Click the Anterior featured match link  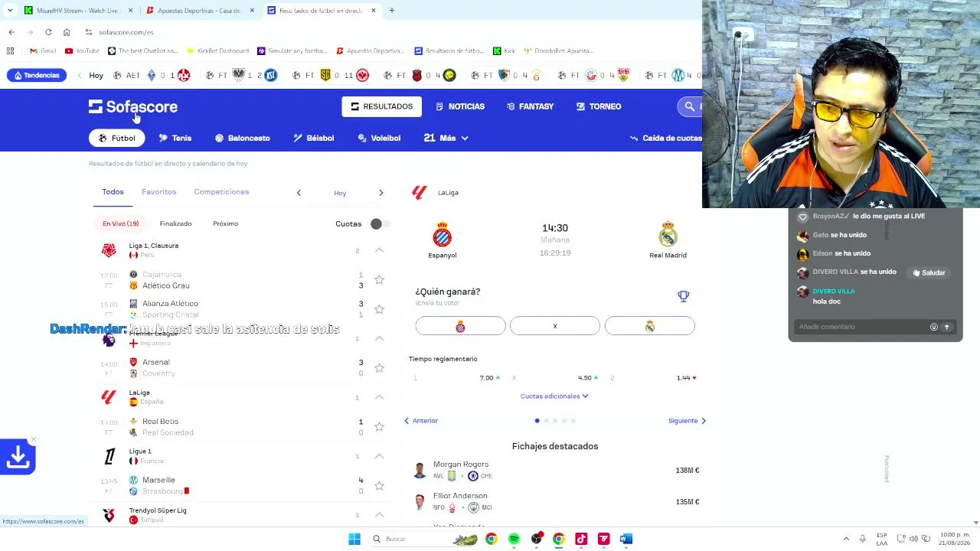(x=421, y=421)
